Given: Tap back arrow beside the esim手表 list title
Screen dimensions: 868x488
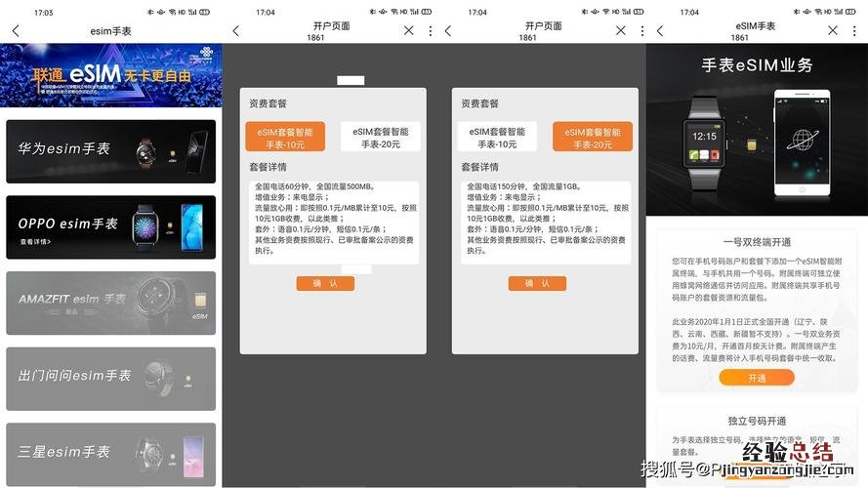Looking at the screenshot, I should (x=15, y=31).
